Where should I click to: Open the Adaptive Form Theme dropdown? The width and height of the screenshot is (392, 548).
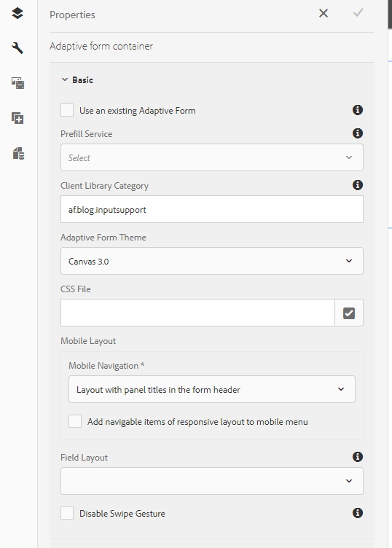click(212, 261)
